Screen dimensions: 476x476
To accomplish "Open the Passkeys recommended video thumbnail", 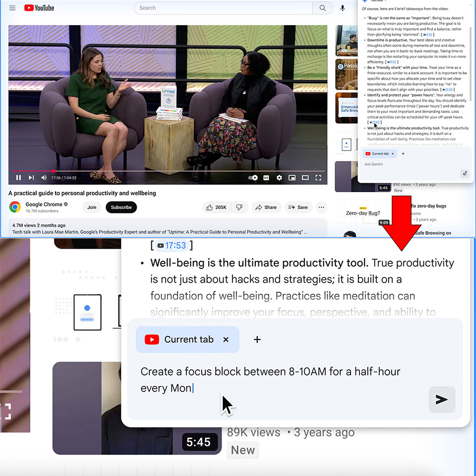I will tap(347, 74).
